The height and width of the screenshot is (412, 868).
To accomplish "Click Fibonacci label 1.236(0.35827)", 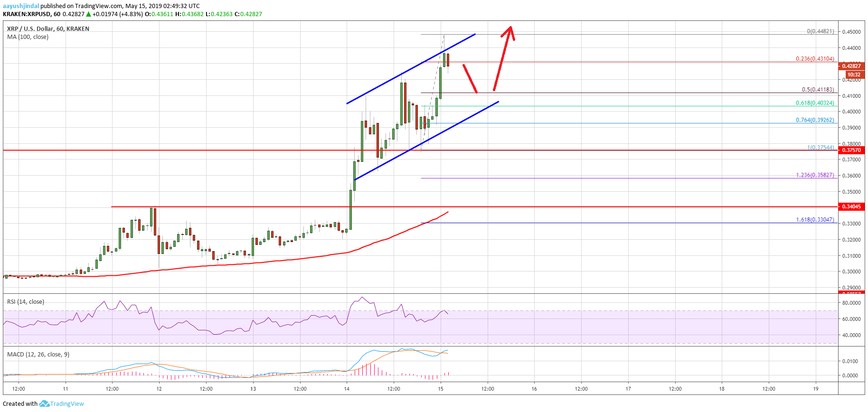I will [815, 175].
